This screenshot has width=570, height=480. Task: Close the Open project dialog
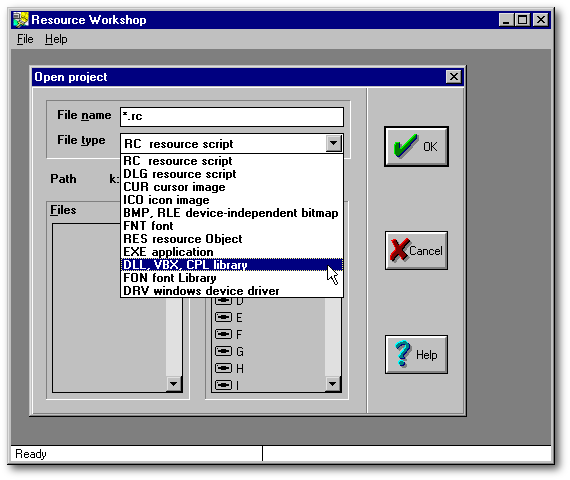(454, 77)
